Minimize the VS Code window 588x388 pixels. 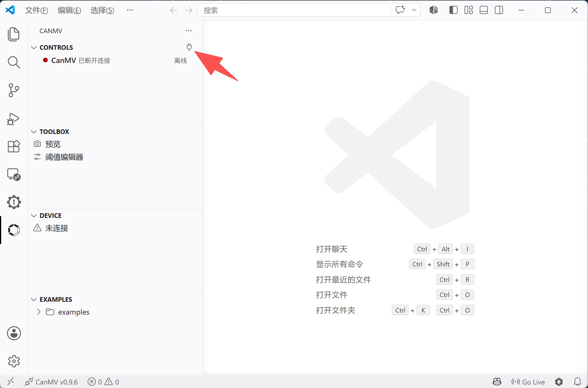tap(521, 10)
